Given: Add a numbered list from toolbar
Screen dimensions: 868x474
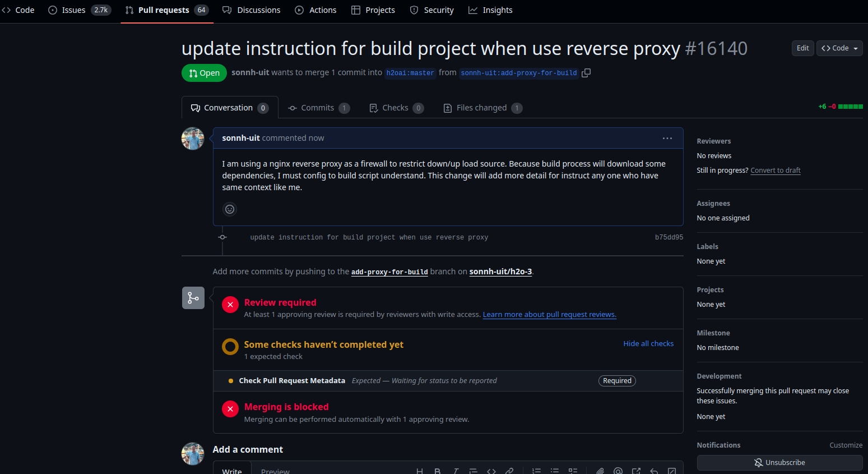Looking at the screenshot, I should (536, 471).
